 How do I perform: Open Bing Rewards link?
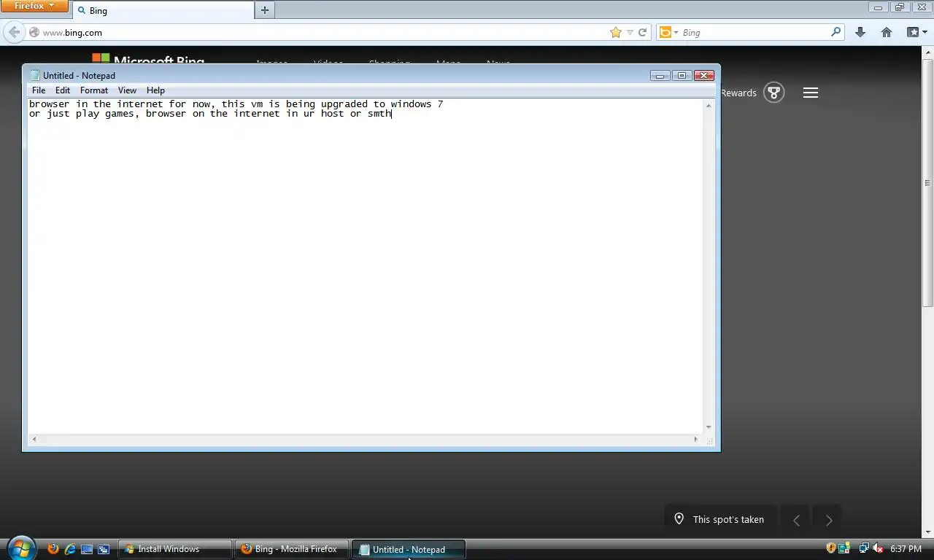738,93
